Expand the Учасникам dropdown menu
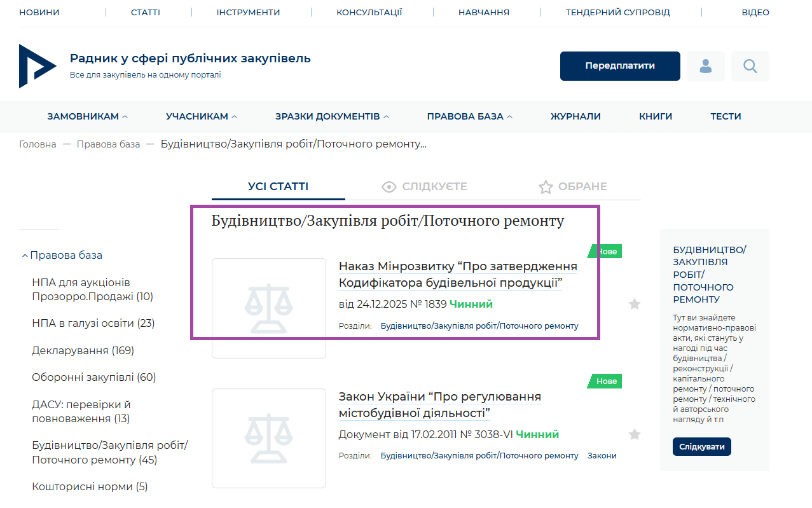This screenshot has height=508, width=812. point(202,116)
